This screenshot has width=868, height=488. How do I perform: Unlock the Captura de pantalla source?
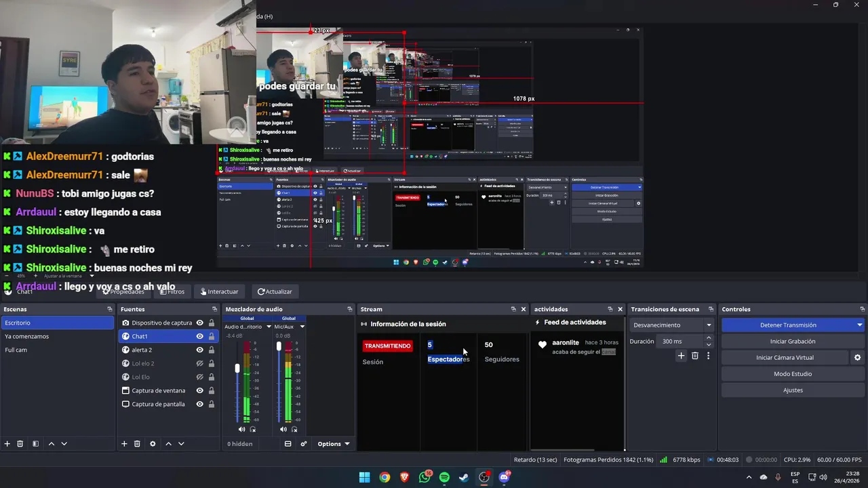click(x=212, y=404)
